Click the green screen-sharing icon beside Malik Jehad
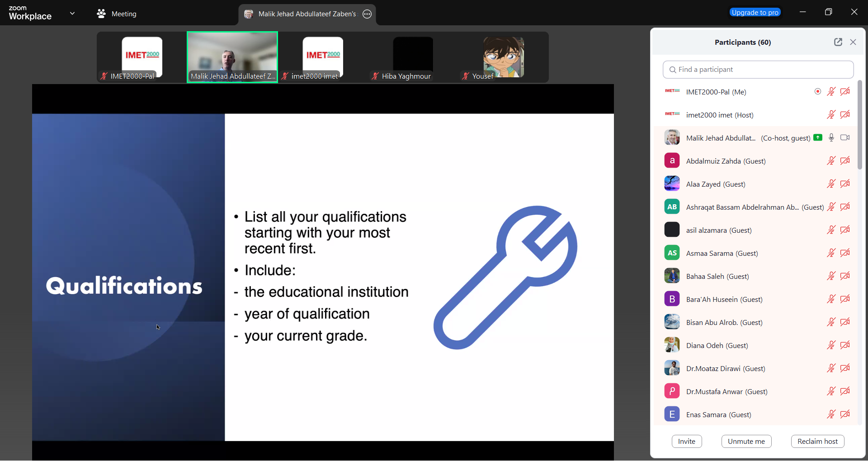Image resolution: width=868 pixels, height=461 pixels. pos(817,138)
